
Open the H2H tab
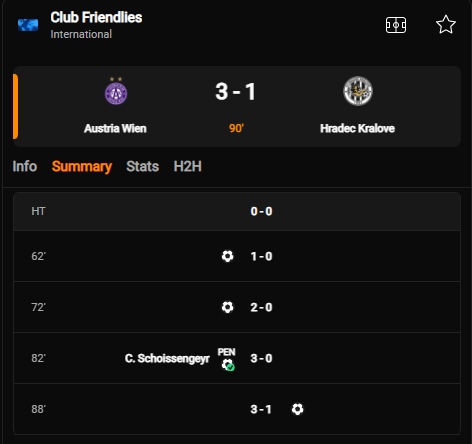click(x=187, y=166)
